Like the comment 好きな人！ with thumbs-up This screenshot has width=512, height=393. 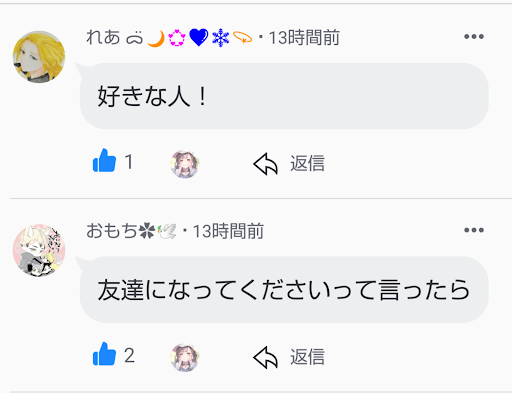[x=104, y=161]
